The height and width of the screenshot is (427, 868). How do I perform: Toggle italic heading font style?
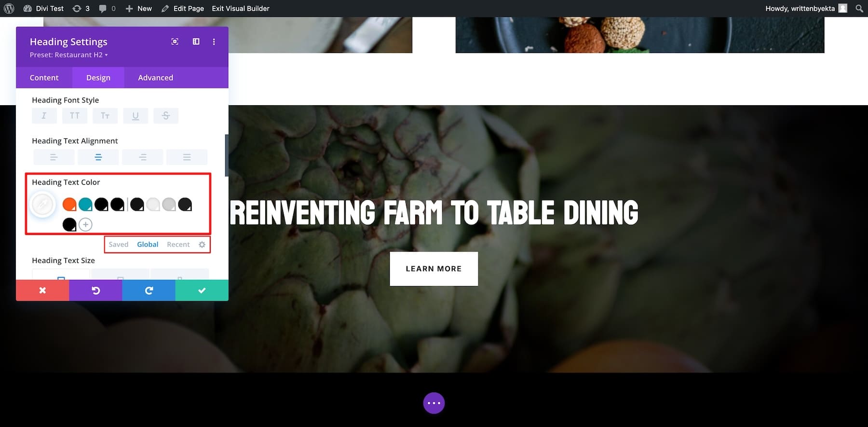pos(44,116)
